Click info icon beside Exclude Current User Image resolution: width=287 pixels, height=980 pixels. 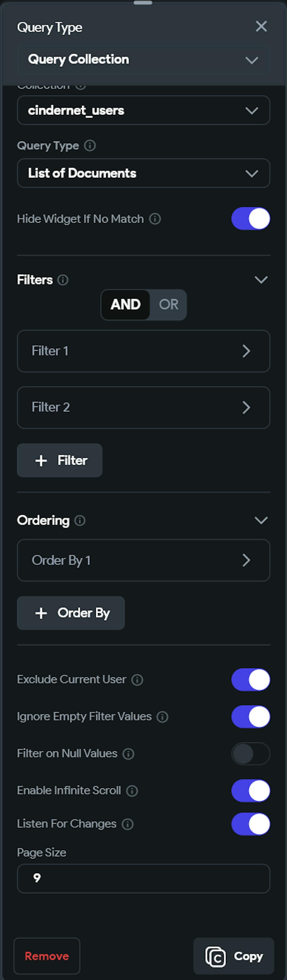(137, 680)
